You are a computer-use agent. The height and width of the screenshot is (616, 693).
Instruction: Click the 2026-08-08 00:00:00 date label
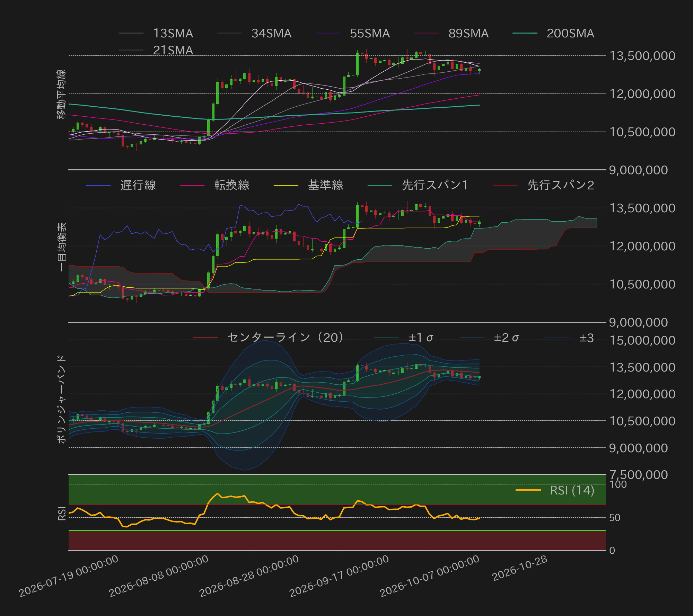159,577
